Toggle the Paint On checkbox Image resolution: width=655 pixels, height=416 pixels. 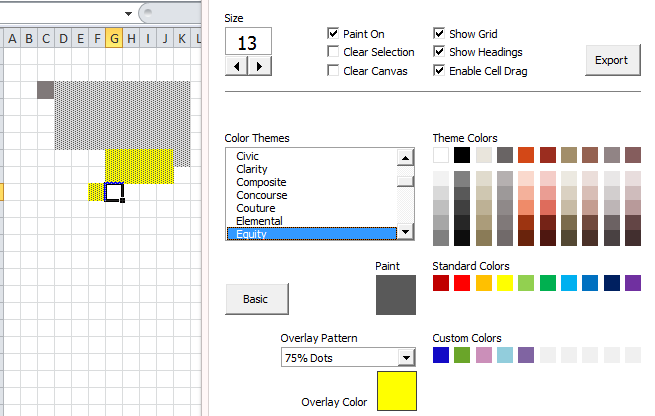[333, 34]
